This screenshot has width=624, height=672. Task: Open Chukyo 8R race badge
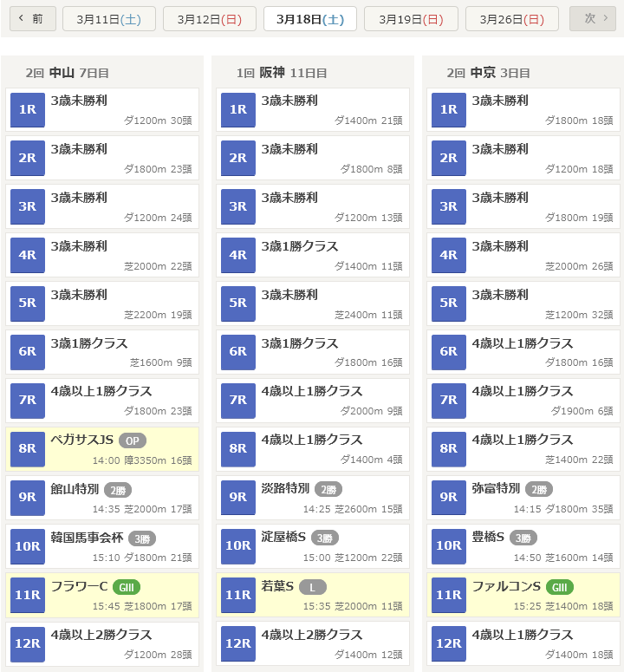click(449, 448)
